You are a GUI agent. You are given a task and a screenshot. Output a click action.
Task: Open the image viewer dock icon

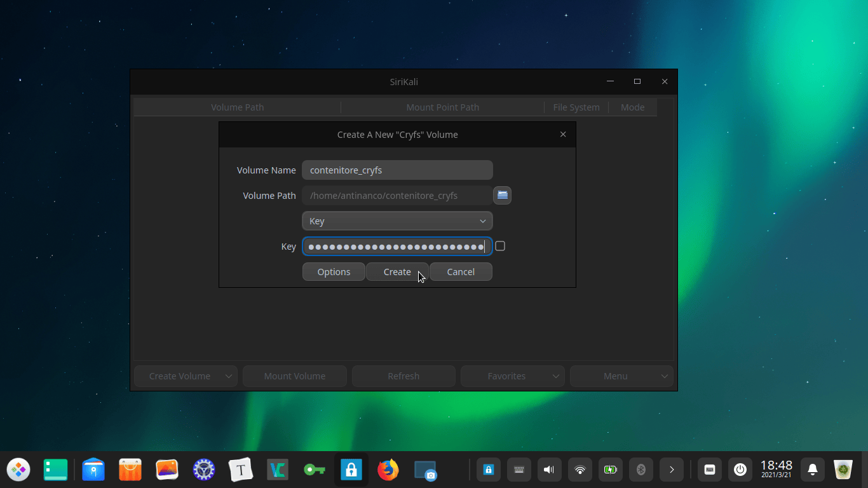(x=167, y=470)
